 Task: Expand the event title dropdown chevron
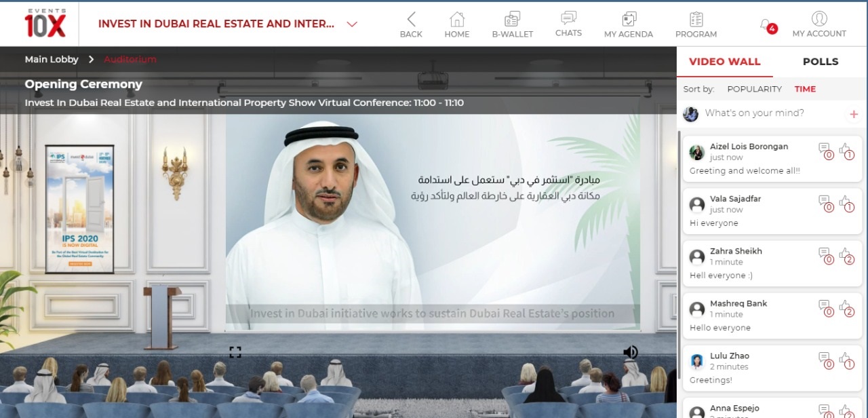pos(352,24)
